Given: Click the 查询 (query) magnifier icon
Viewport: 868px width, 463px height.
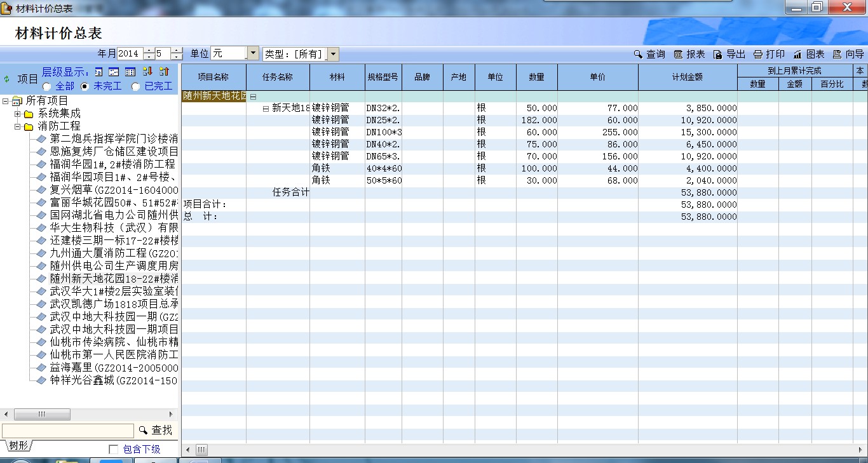Looking at the screenshot, I should 638,55.
